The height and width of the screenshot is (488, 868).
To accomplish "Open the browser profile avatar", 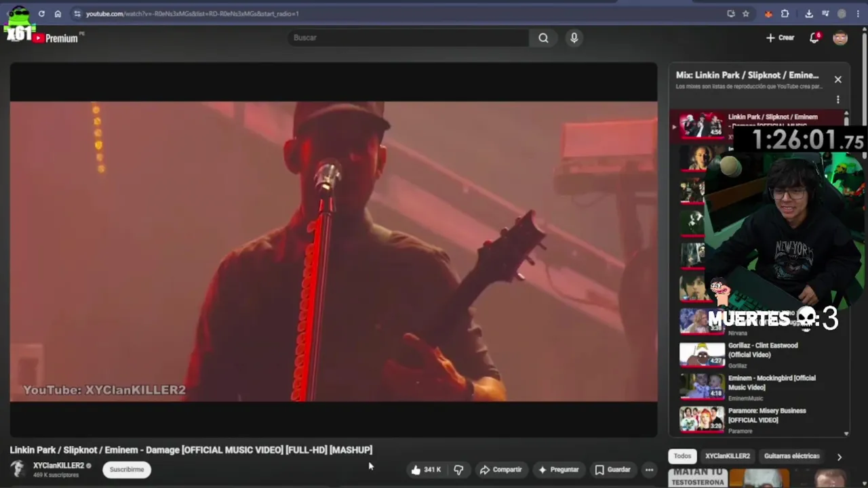I will point(842,14).
